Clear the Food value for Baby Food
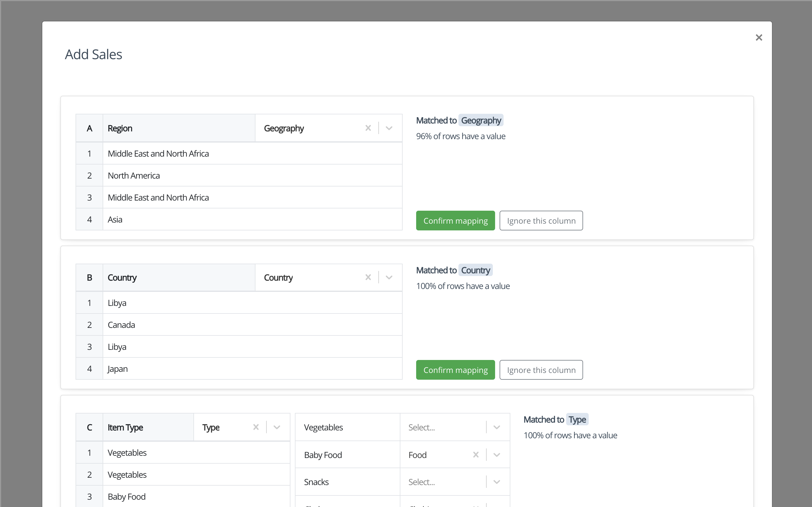Screen dimensions: 812x507 475,455
